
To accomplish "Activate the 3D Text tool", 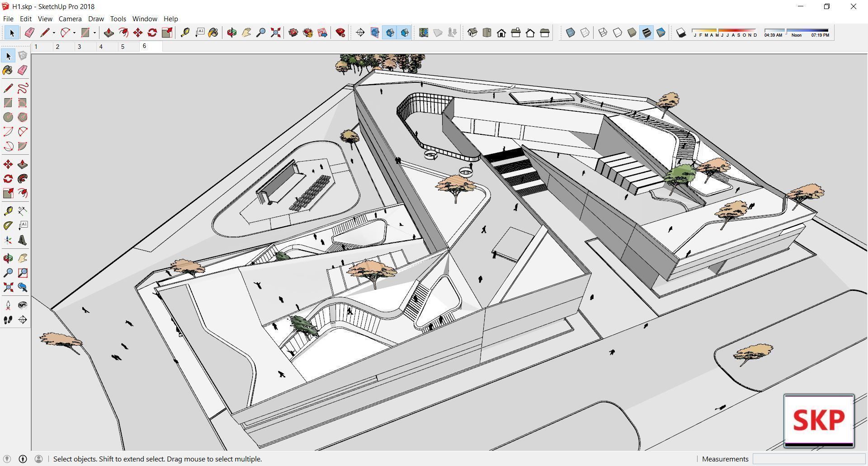I will click(23, 240).
